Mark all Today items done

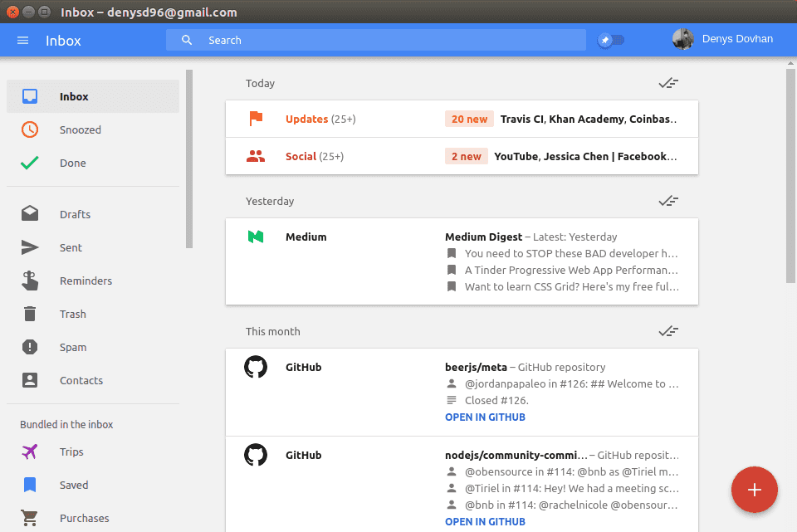tap(668, 83)
